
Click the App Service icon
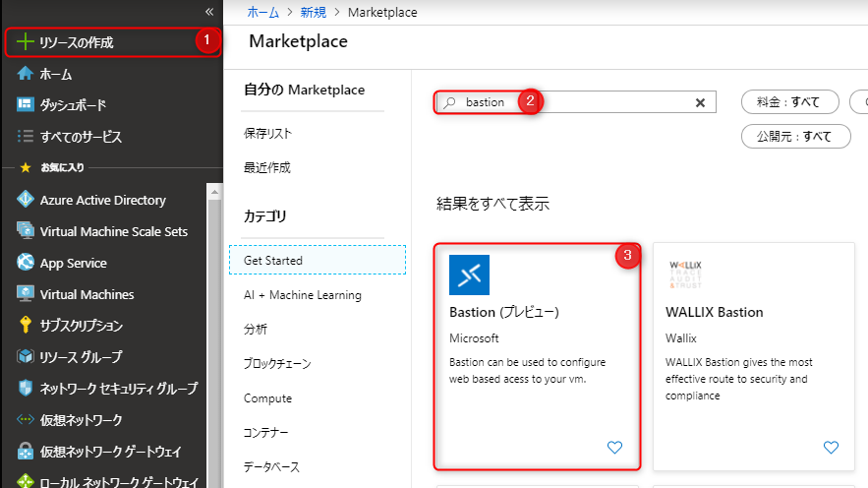click(x=25, y=262)
